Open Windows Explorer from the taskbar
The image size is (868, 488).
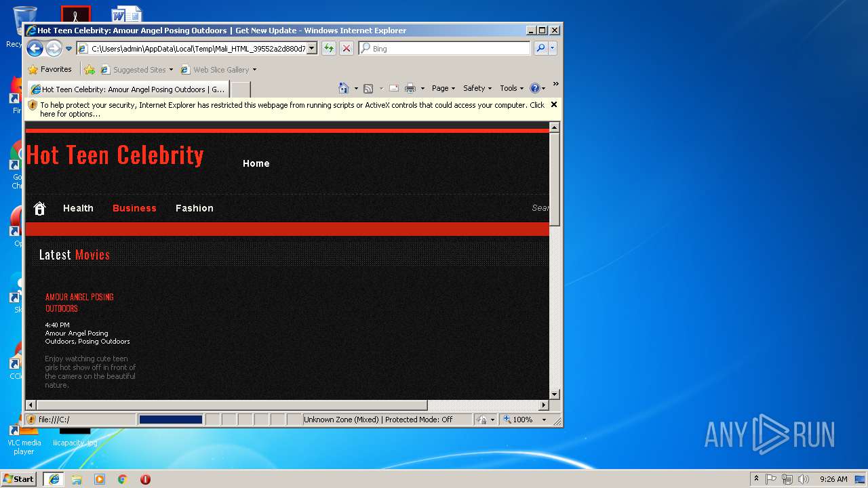coord(77,479)
